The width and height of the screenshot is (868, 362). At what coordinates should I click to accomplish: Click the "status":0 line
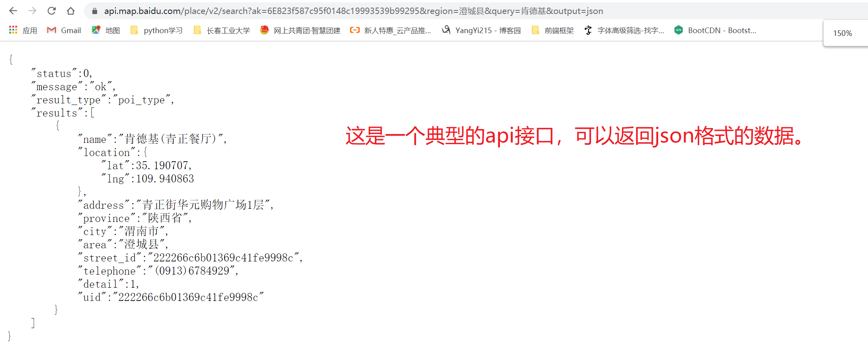[x=62, y=73]
